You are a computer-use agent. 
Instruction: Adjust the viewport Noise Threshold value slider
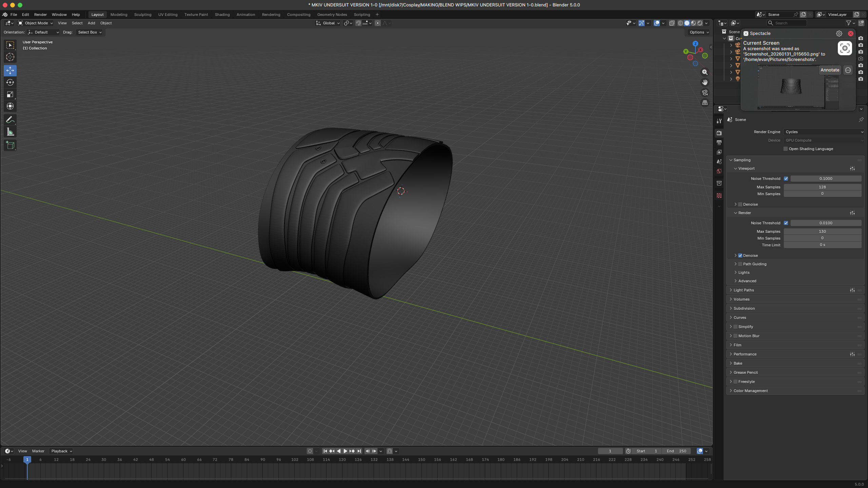point(825,178)
